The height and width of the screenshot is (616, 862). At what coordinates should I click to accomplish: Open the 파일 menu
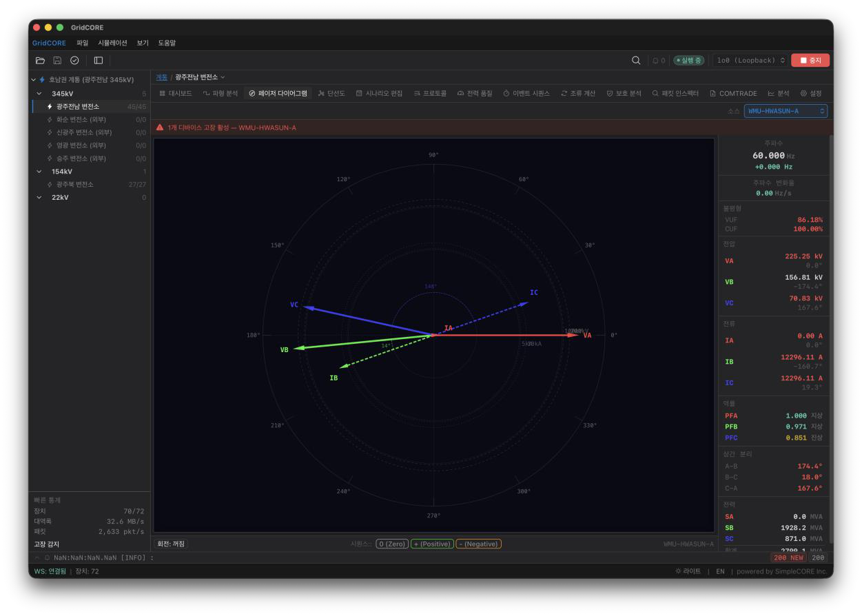(x=83, y=43)
